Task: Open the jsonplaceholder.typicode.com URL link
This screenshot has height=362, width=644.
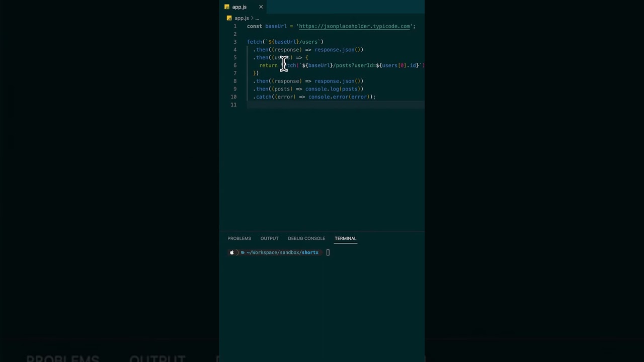Action: point(355,26)
